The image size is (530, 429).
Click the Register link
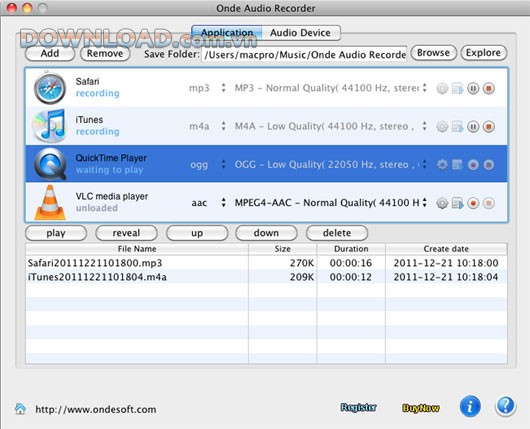coord(359,408)
